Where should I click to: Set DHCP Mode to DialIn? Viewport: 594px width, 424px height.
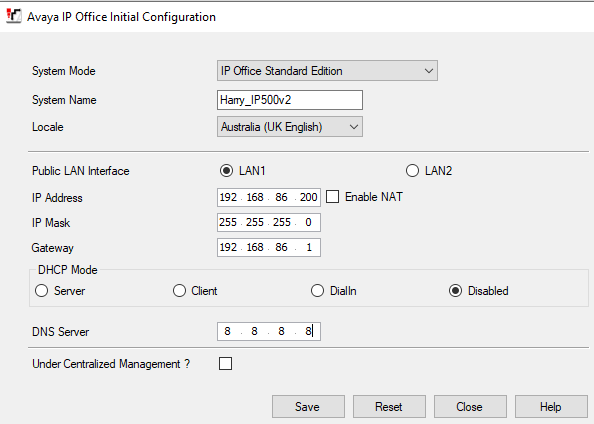(x=317, y=291)
